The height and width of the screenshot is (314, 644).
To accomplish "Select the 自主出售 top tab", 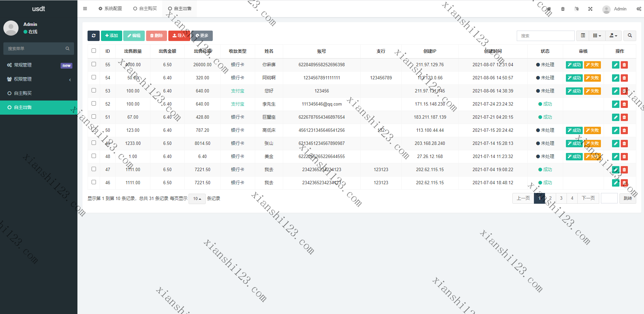I will point(180,9).
